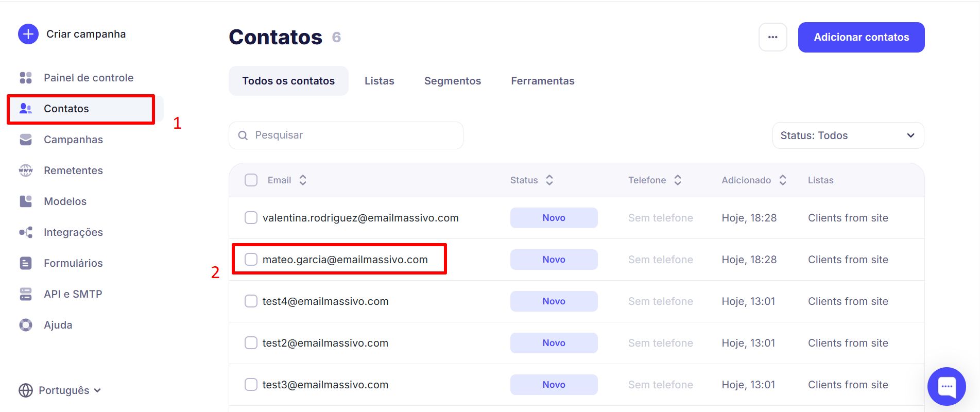This screenshot has height=412, width=980.
Task: Expand the Status: Todos filter dropdown
Action: pos(848,135)
